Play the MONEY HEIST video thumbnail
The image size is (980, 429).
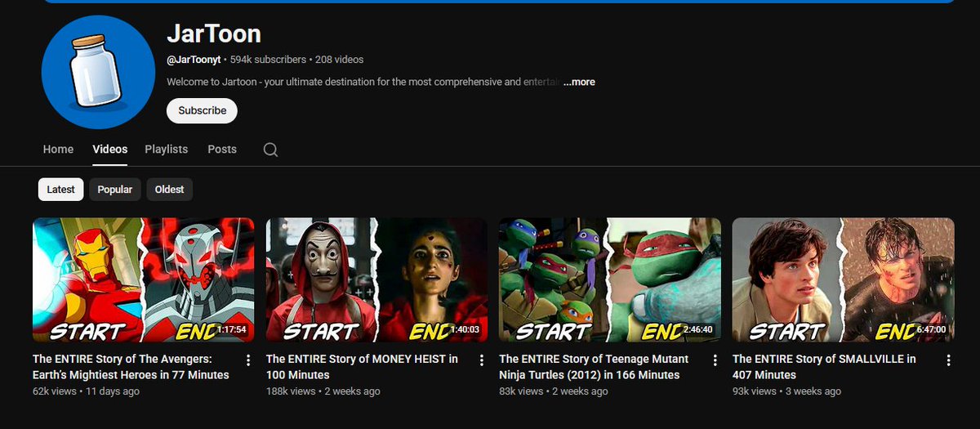[x=376, y=279]
